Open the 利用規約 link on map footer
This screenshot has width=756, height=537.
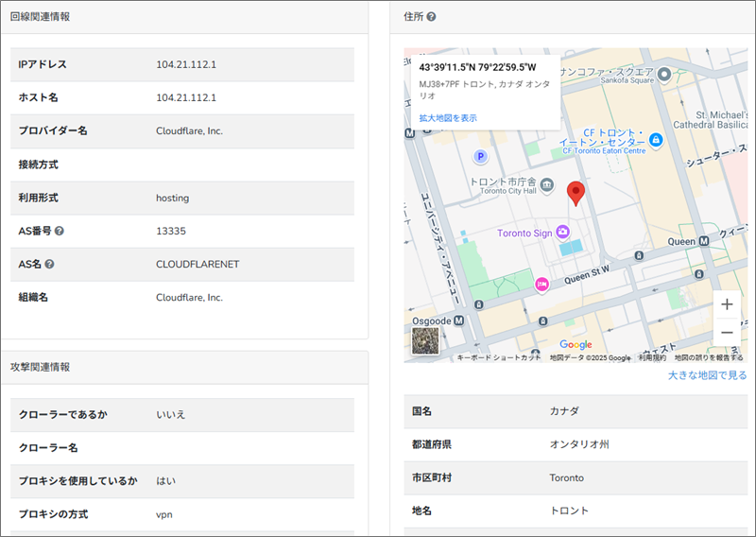tap(652, 358)
